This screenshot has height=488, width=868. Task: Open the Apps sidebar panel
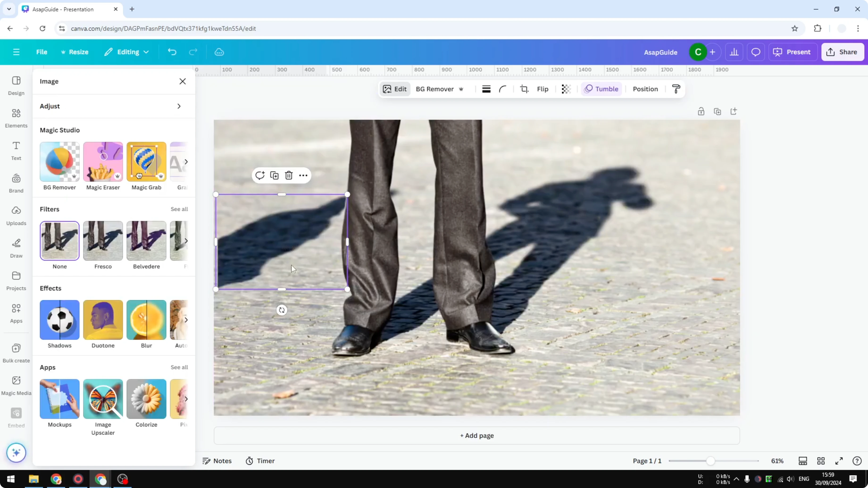point(16,314)
